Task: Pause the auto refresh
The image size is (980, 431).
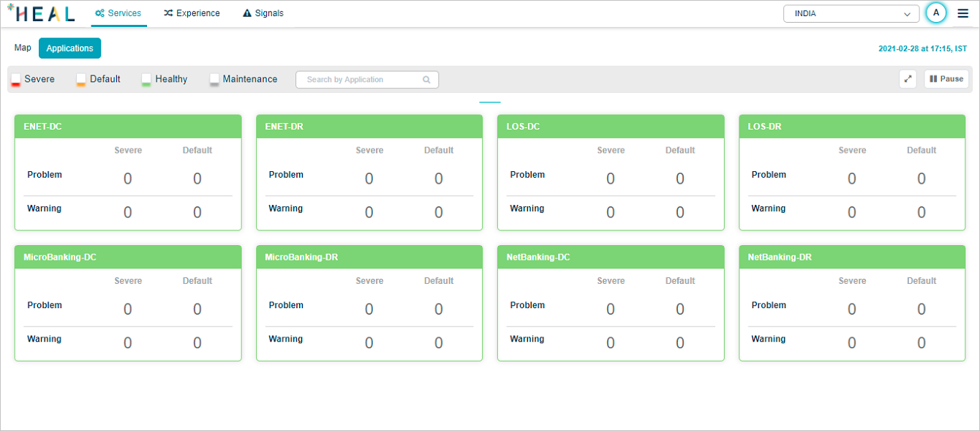Action: click(x=946, y=79)
